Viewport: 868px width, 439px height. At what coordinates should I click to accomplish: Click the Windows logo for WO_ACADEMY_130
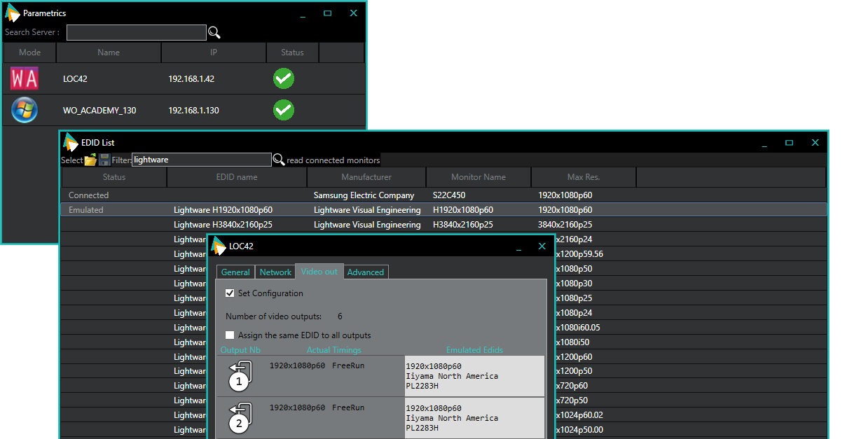point(25,110)
